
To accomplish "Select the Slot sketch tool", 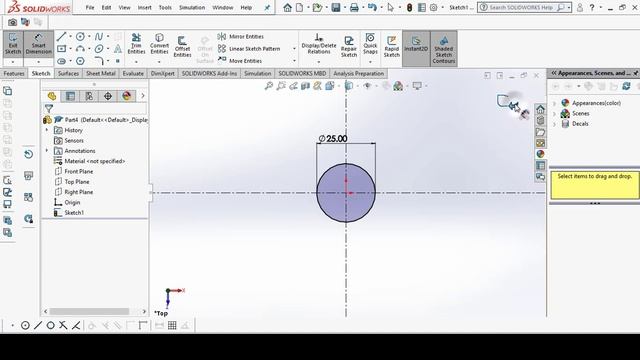I will 62,61.
